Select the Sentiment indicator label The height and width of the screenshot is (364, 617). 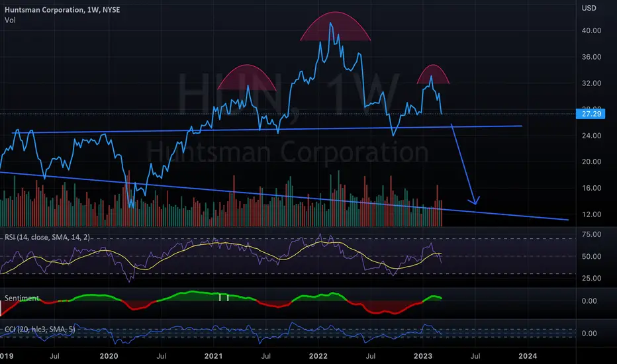tap(22, 298)
